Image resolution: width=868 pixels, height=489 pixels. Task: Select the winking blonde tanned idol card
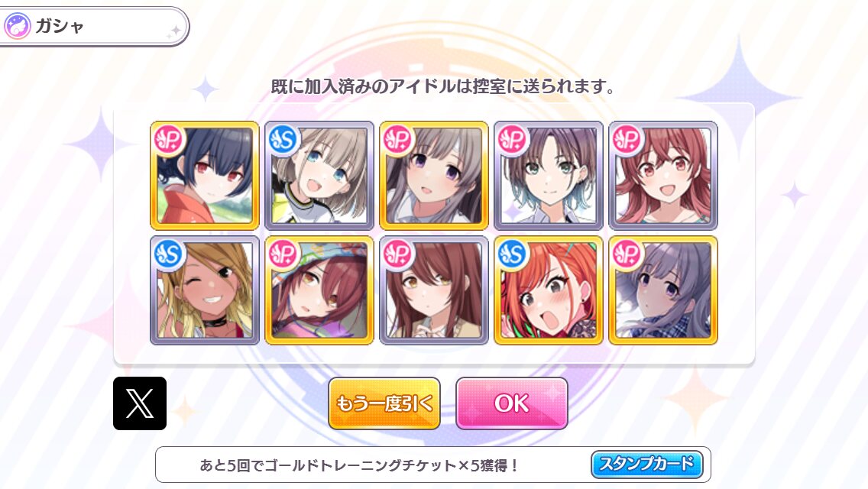(205, 290)
